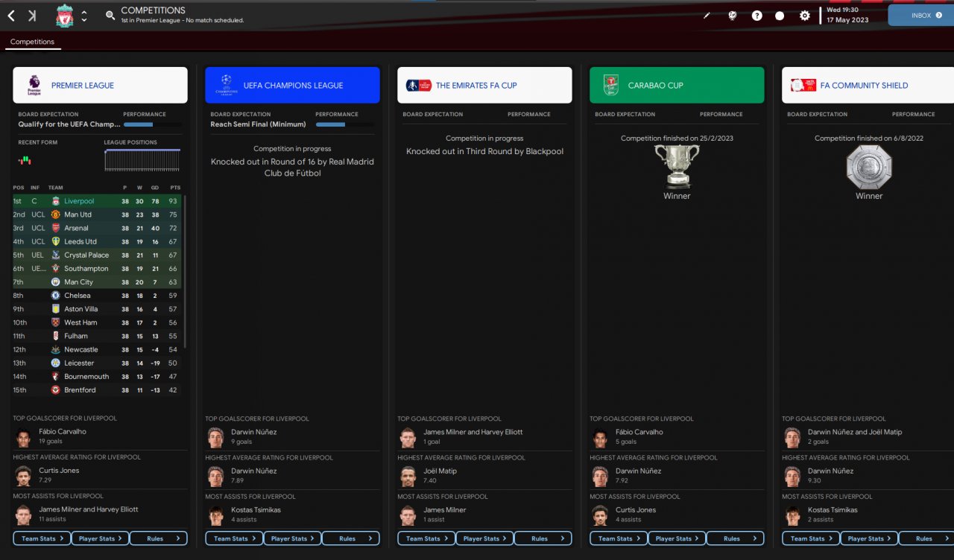Screen dimensions: 954x560
Task: Click the Chelsea club badge
Action: (55, 296)
